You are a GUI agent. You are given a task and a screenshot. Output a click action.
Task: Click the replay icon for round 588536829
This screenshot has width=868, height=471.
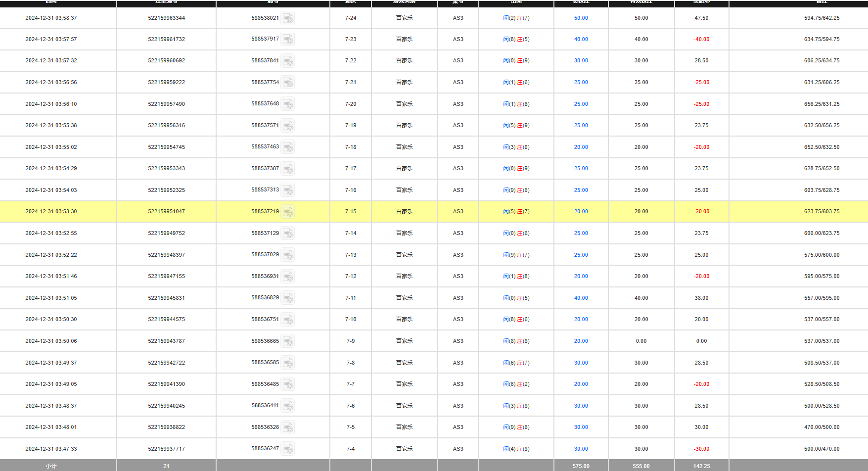[288, 298]
